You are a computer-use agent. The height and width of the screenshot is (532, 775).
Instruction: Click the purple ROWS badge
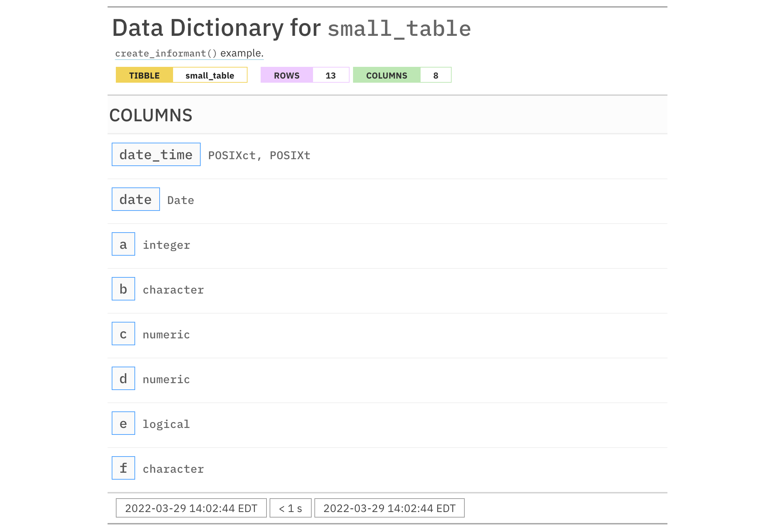(286, 75)
